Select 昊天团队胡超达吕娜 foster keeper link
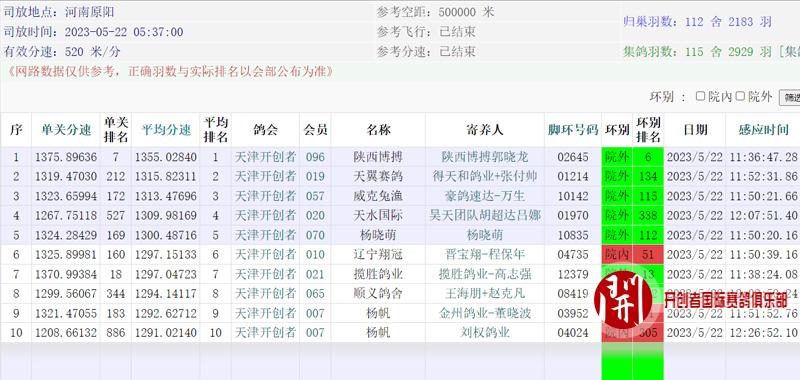The image size is (800, 380). (x=485, y=215)
